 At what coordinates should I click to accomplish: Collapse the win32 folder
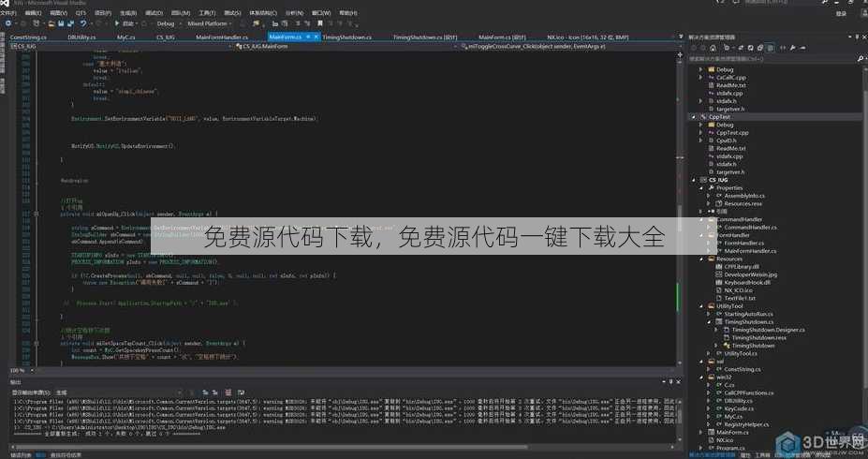[x=700, y=378]
